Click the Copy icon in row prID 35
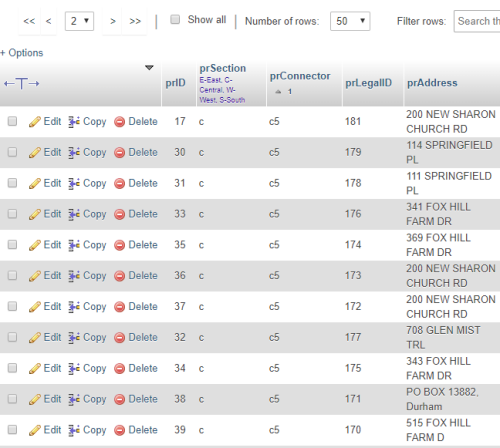 pos(74,245)
